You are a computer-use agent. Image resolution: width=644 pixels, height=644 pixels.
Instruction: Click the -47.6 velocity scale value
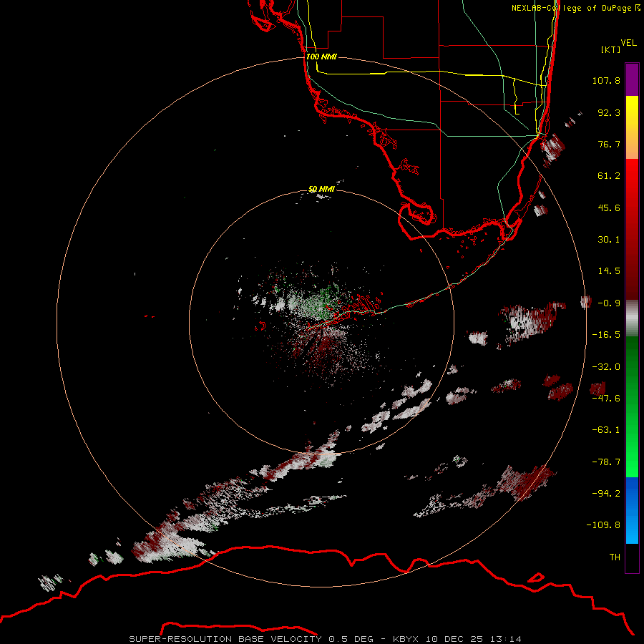(606, 399)
